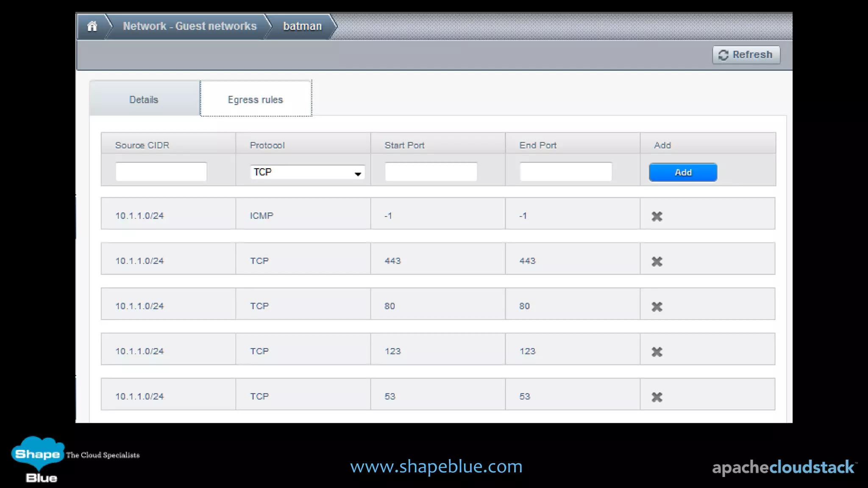868x488 pixels.
Task: Focus the Source CIDR input field
Action: tap(161, 172)
